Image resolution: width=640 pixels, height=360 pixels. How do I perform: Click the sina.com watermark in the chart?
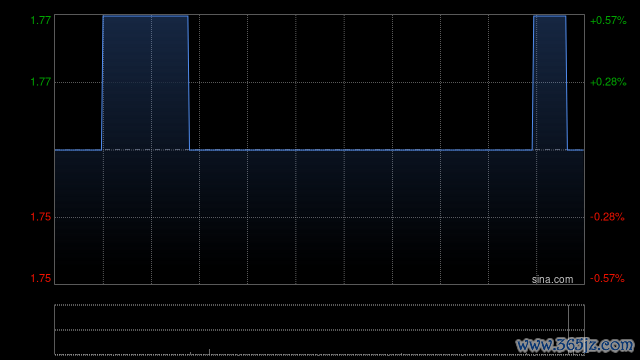point(552,280)
